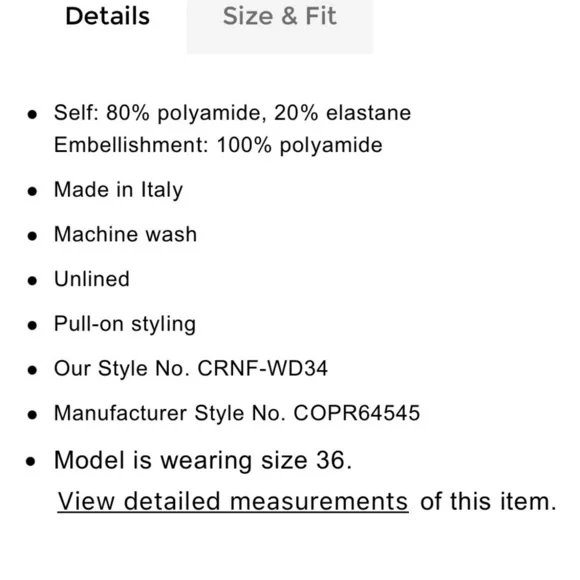
Task: Click the bullet beside Self fabric composition
Action: point(32,114)
